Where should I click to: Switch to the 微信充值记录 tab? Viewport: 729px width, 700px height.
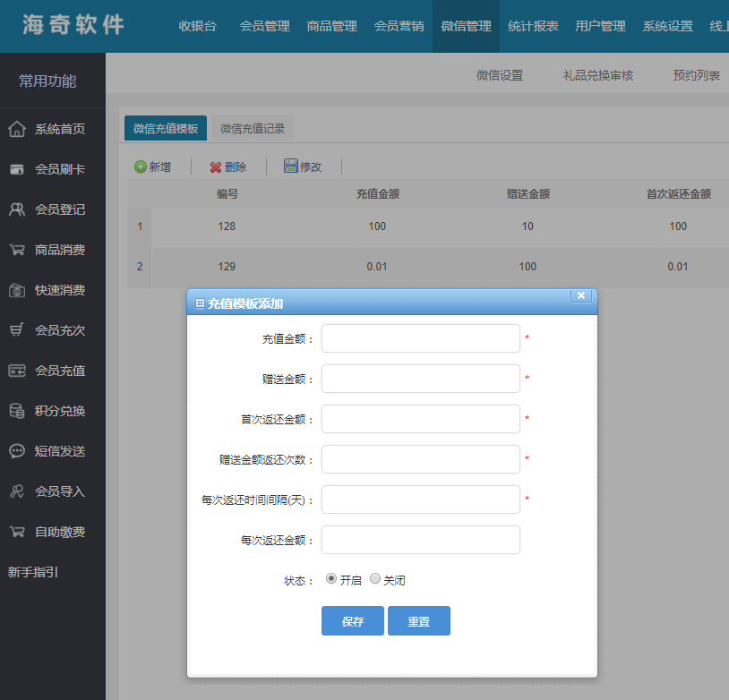pyautogui.click(x=253, y=128)
